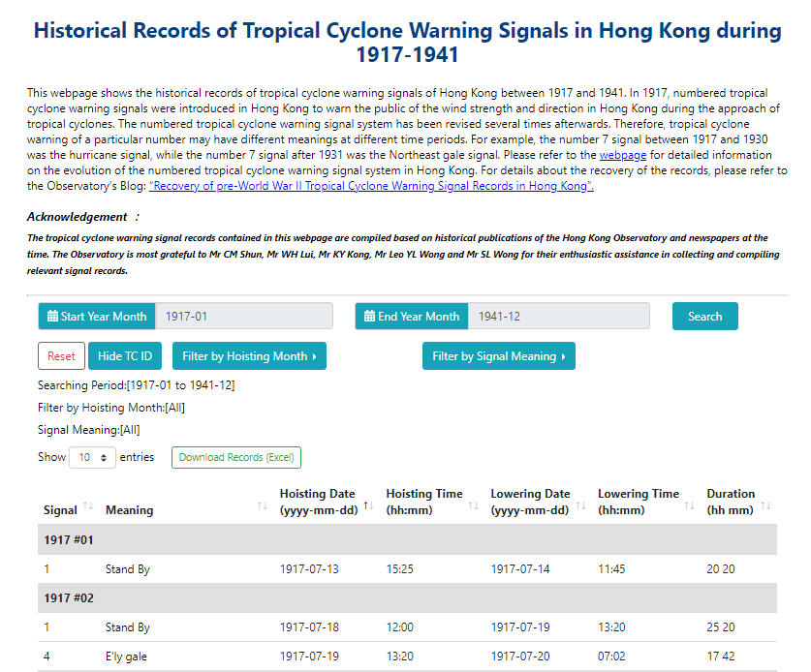Toggle the Hide TC ID option
Screen dimensions: 811x672
124,355
